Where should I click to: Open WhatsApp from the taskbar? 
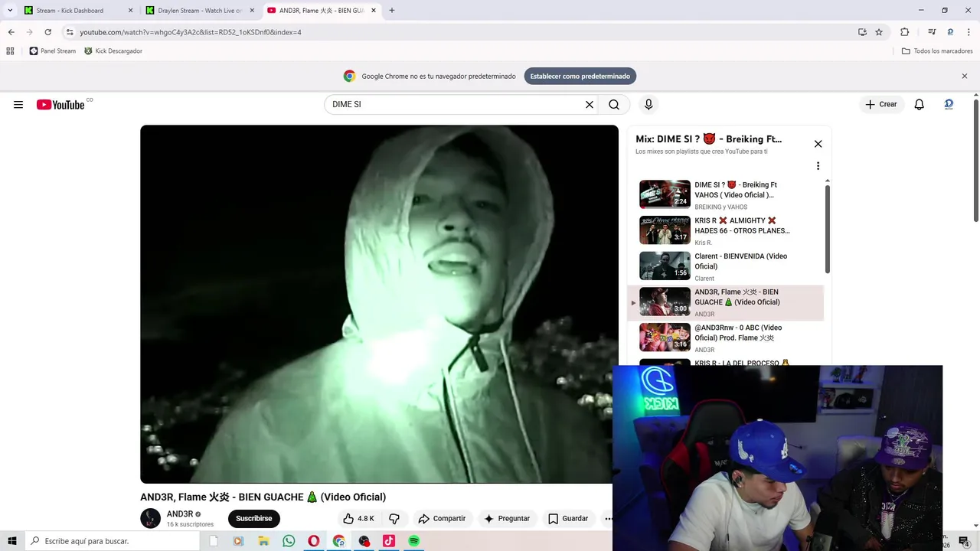coord(289,541)
